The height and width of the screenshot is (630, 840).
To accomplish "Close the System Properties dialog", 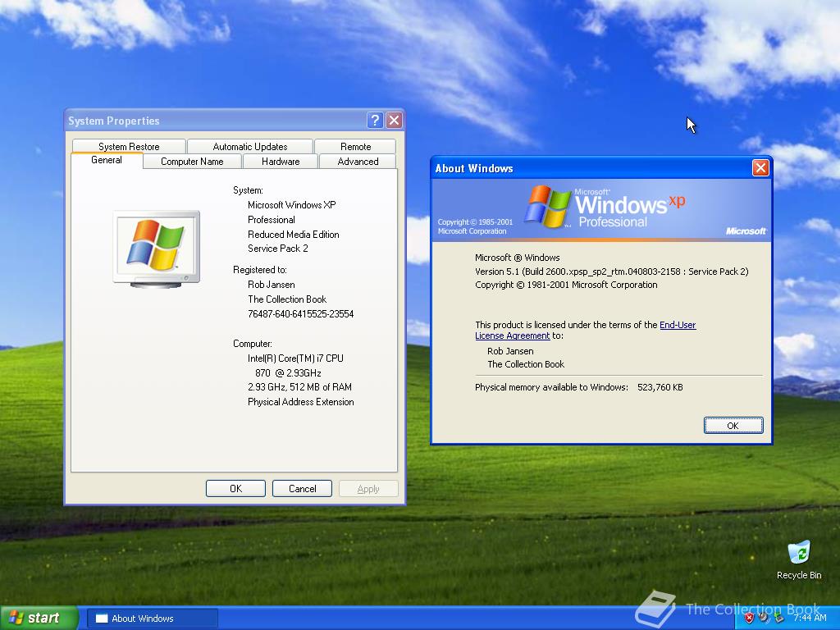I will [x=395, y=121].
